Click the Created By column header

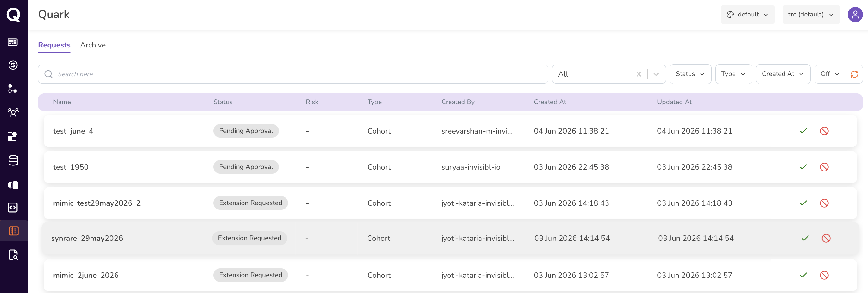pyautogui.click(x=458, y=102)
